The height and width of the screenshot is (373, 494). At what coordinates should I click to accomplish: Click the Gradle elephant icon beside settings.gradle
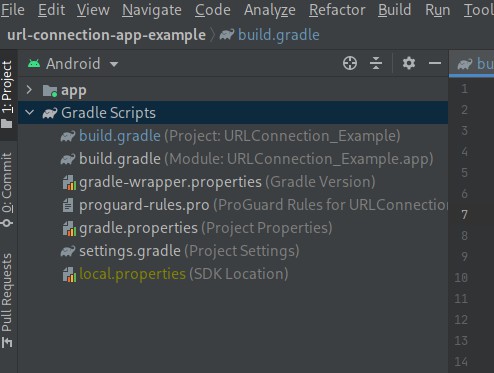tap(68, 251)
